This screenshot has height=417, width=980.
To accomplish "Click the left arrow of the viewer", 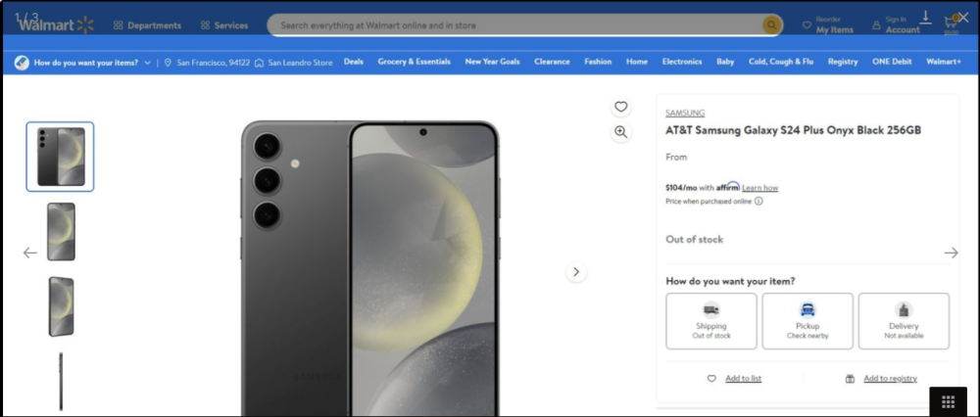I will point(30,253).
